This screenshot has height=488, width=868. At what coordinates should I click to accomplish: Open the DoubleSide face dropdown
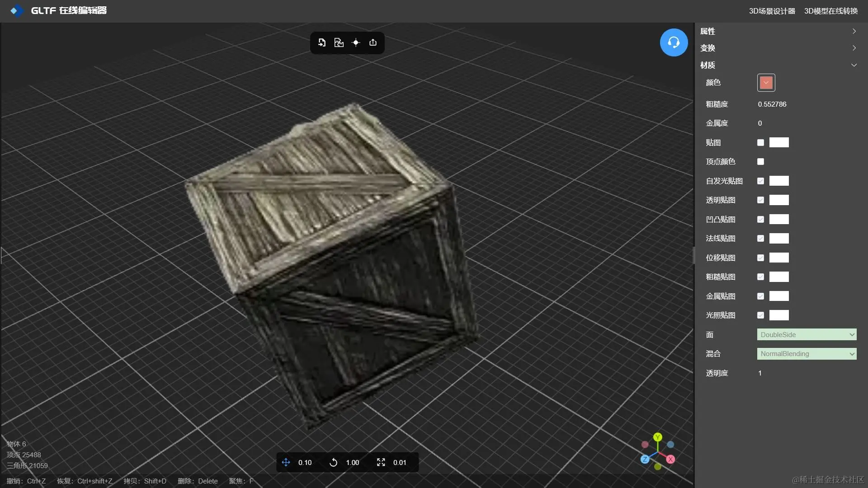807,335
